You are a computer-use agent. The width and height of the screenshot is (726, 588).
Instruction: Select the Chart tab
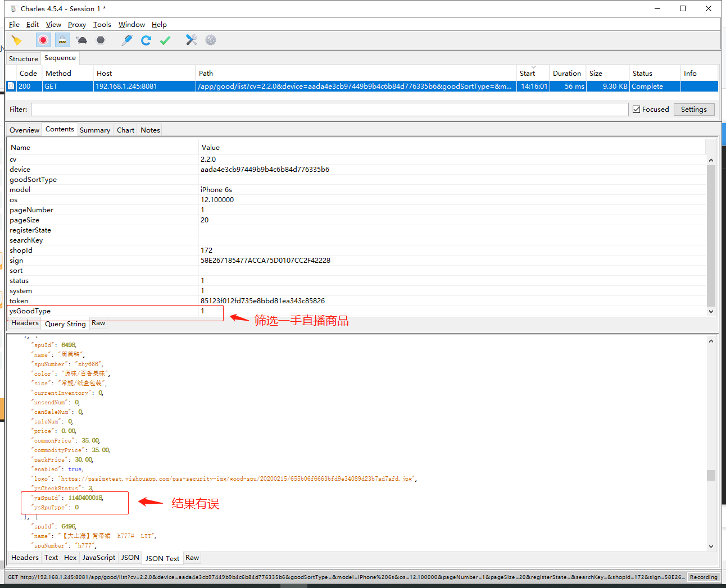tap(125, 130)
